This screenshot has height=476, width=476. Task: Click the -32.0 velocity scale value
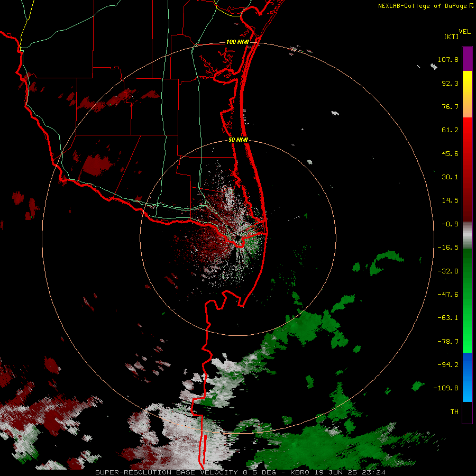tap(448, 271)
